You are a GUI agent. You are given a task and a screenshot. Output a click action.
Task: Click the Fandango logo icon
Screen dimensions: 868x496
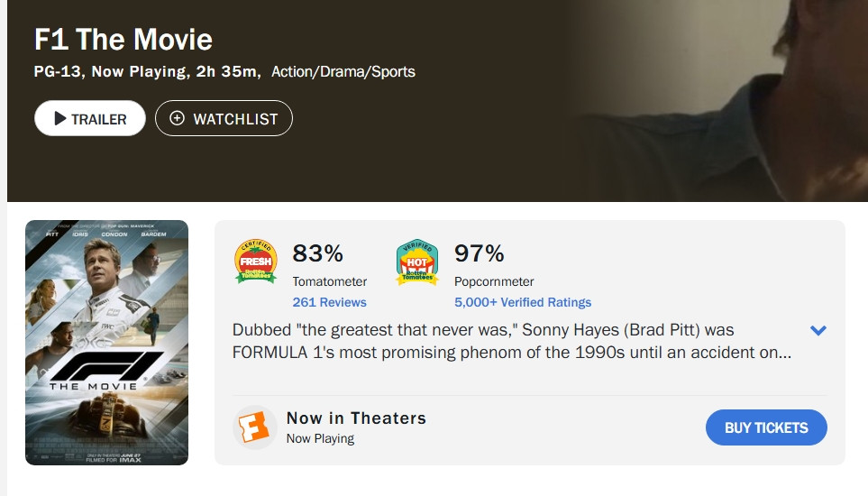click(254, 427)
